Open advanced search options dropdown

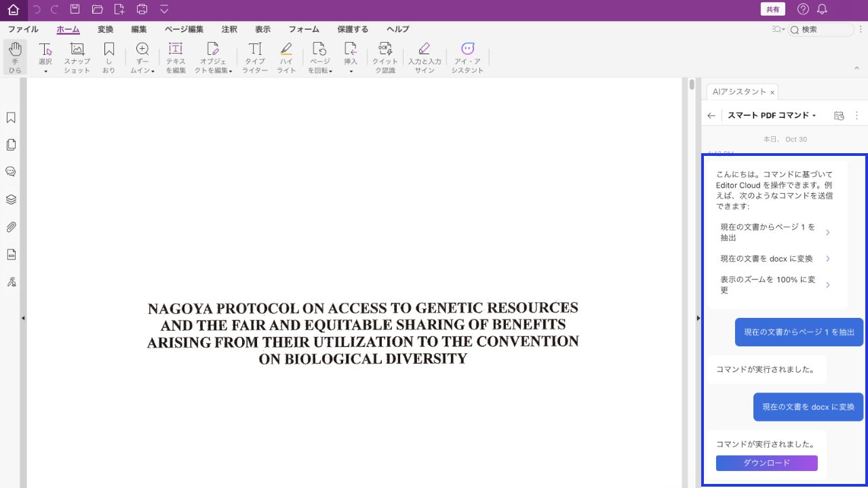(x=778, y=29)
